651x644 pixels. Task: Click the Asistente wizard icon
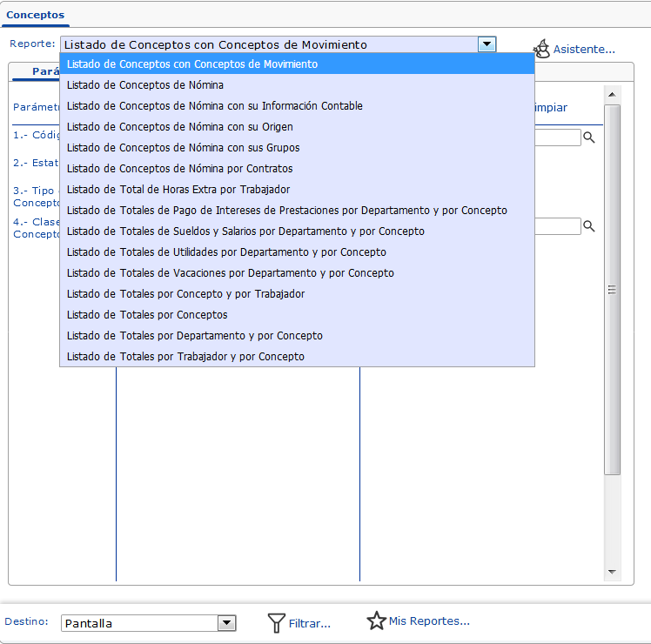point(542,50)
